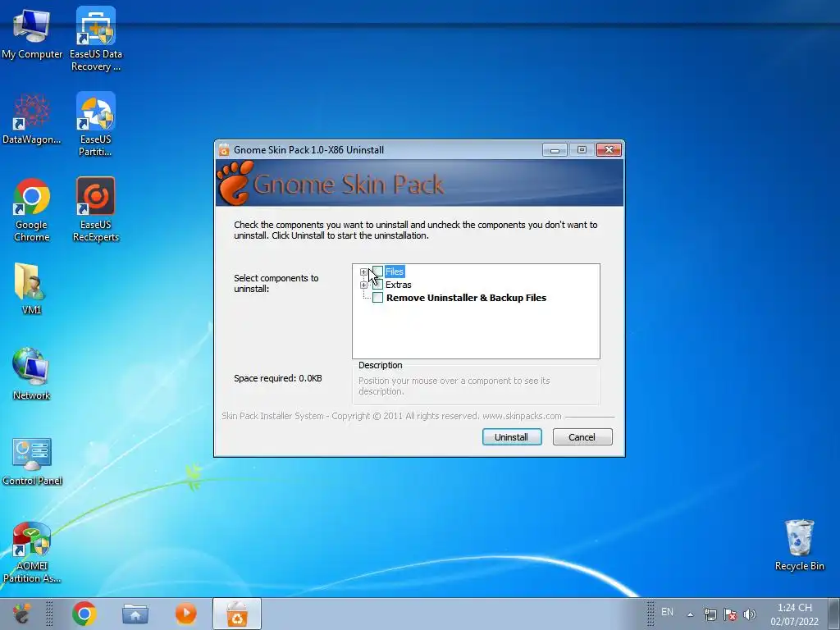
Task: Open the Recycle Bin icon
Action: tap(799, 545)
